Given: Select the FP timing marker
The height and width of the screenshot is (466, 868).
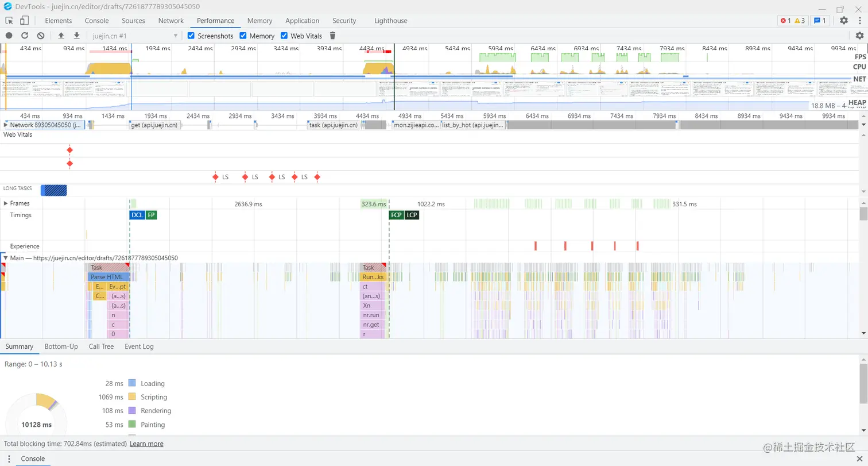Looking at the screenshot, I should (151, 215).
